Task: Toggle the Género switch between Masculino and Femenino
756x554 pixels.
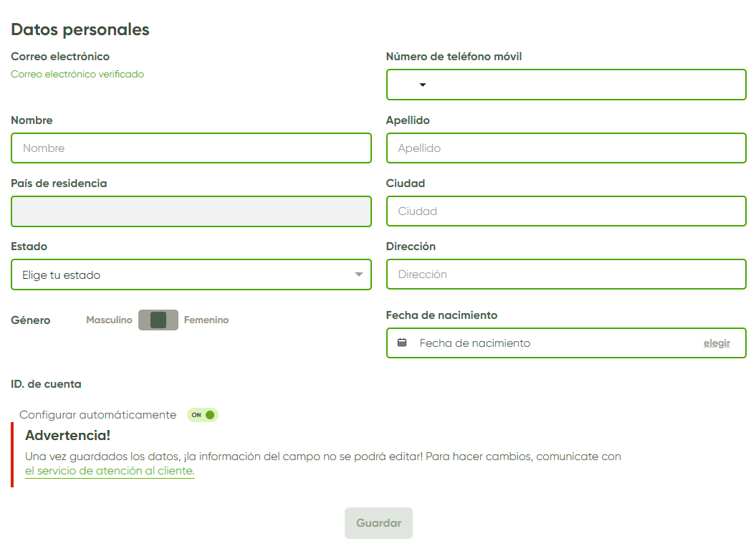Action: 158,320
